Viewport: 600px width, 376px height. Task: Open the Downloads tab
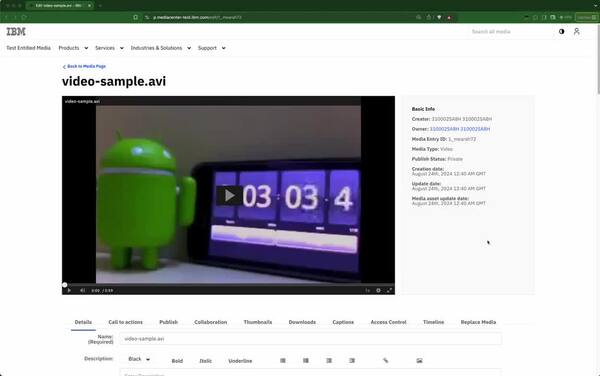click(x=302, y=322)
